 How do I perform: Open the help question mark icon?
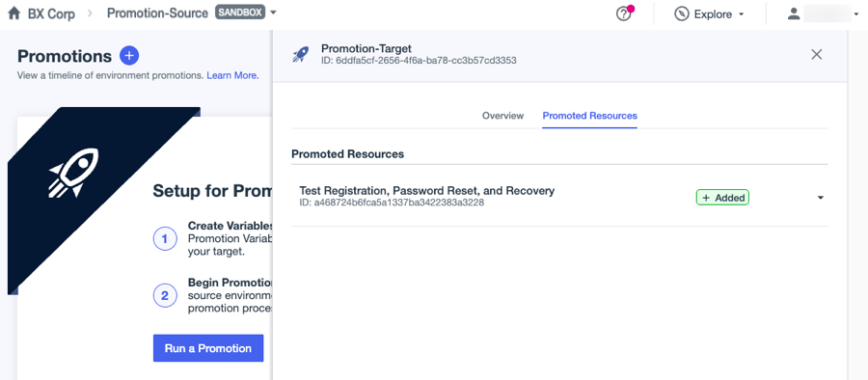pyautogui.click(x=624, y=14)
